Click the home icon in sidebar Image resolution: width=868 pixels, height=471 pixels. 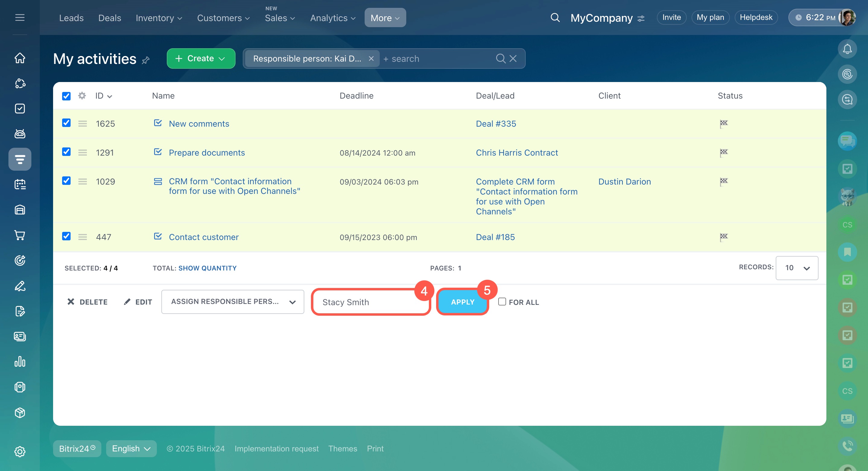click(20, 58)
